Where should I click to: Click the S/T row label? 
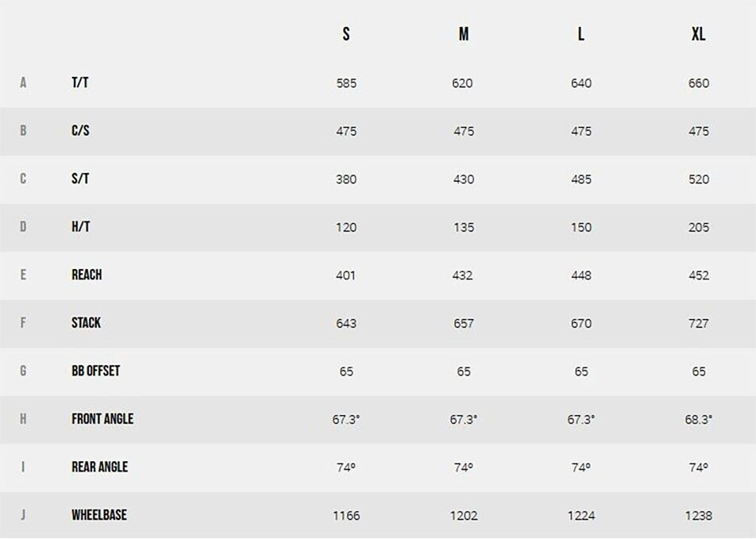[80, 179]
